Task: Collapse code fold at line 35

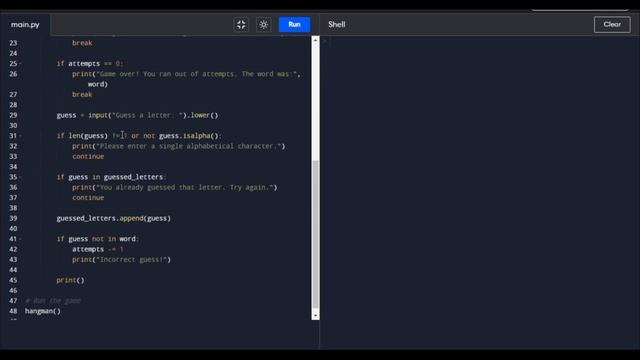Action: click(20, 177)
